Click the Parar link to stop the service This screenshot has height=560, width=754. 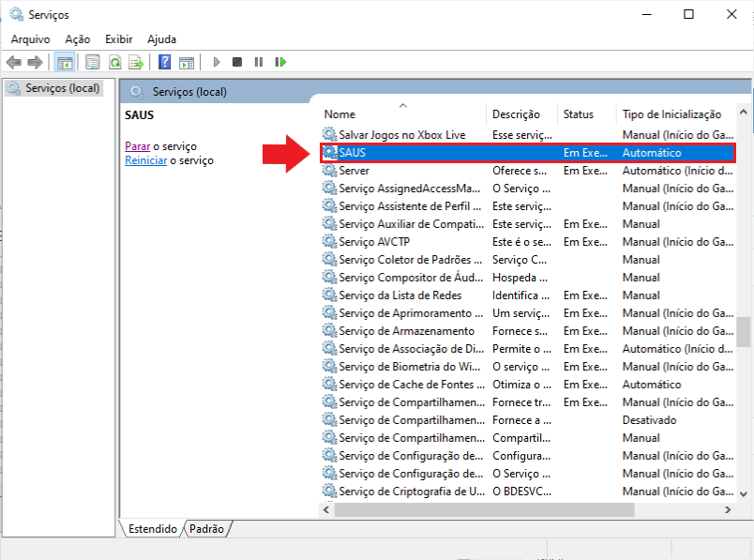137,146
